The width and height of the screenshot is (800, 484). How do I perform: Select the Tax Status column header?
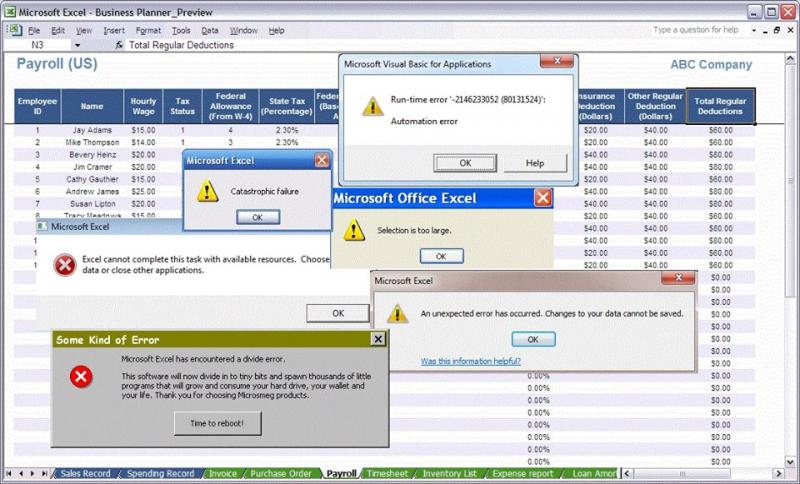pyautogui.click(x=182, y=106)
